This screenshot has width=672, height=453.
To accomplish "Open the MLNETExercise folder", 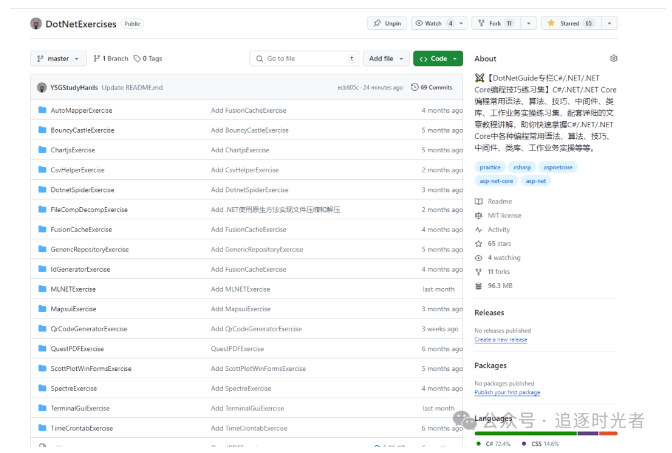I will pos(73,289).
